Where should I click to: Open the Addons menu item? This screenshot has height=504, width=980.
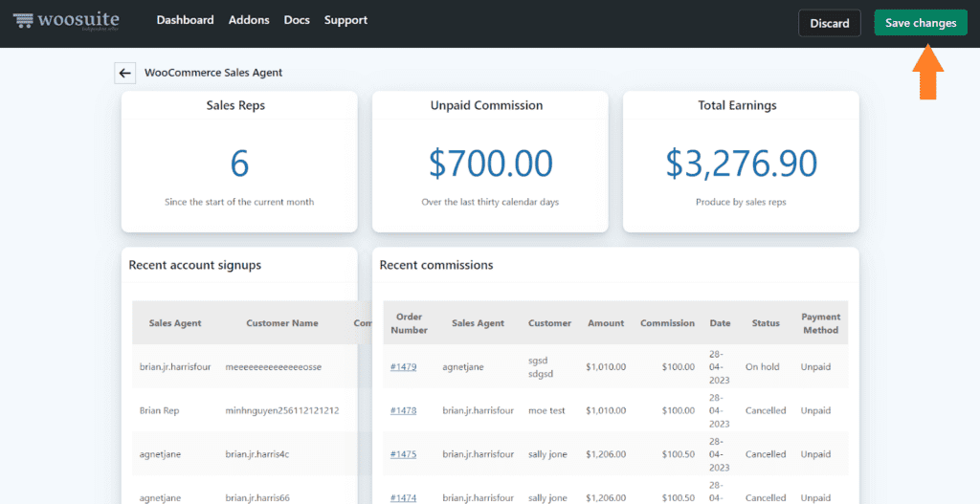click(x=249, y=20)
